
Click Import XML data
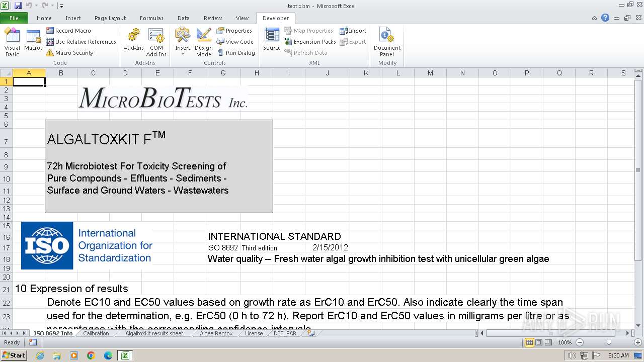coord(353,31)
